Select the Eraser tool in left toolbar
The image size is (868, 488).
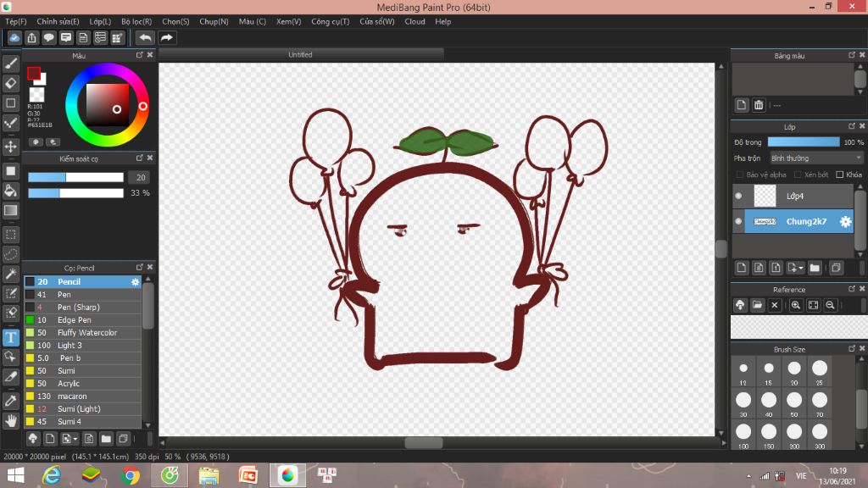coord(11,83)
